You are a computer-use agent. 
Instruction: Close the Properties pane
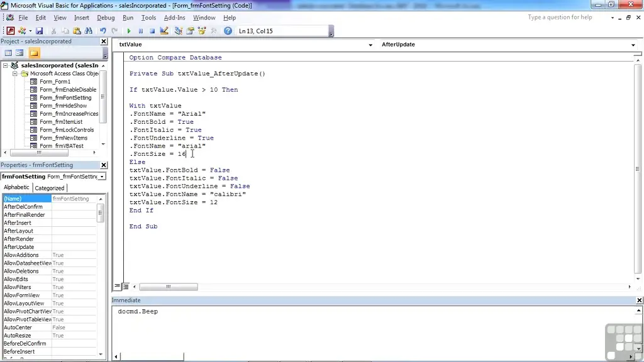point(104,165)
